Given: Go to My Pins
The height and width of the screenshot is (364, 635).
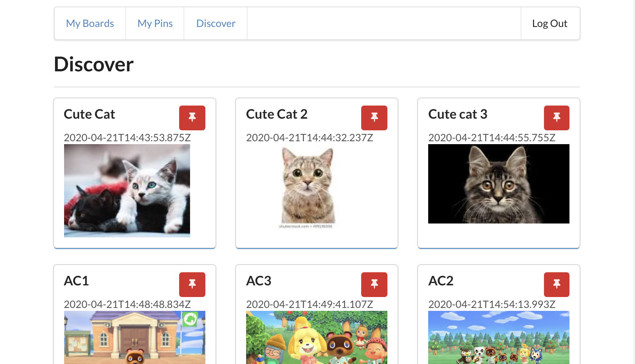Looking at the screenshot, I should pos(155,23).
